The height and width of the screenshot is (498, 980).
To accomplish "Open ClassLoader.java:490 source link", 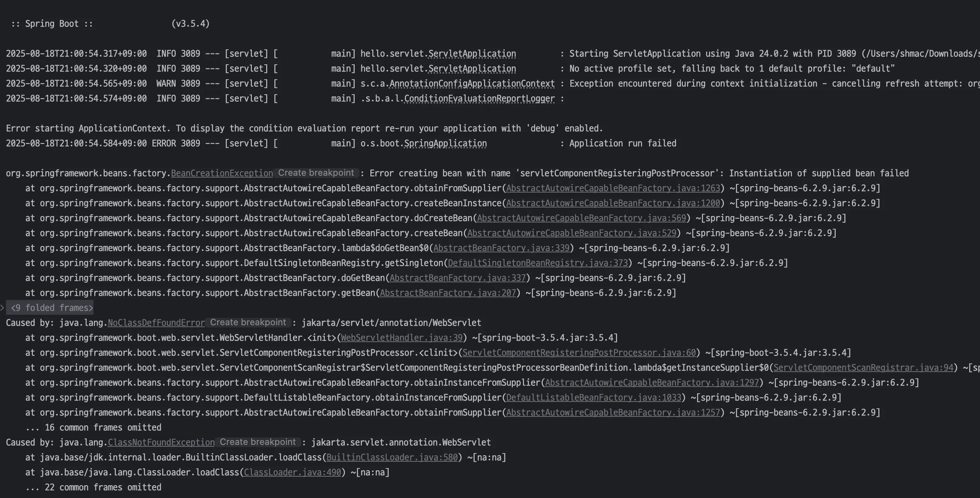I will (x=293, y=473).
